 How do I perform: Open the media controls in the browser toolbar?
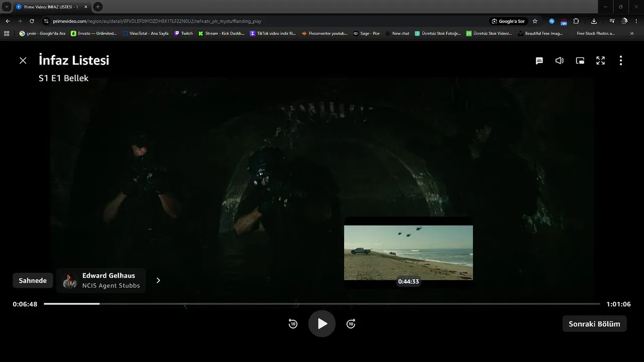(x=612, y=21)
